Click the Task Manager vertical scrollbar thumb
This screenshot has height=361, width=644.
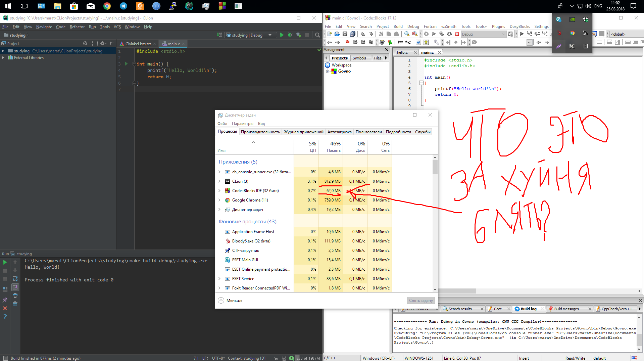[435, 167]
